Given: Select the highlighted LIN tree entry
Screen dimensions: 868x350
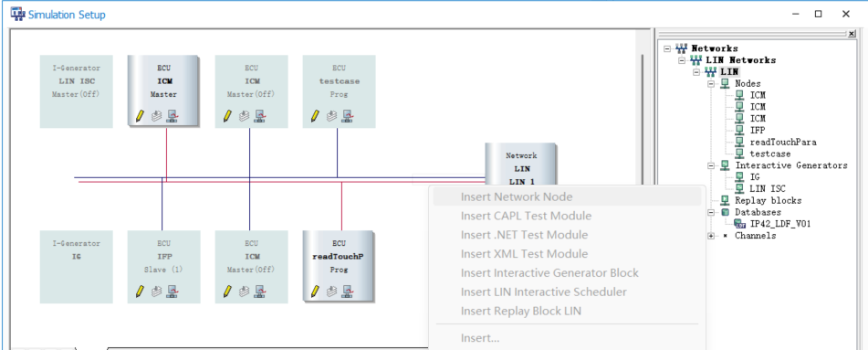Looking at the screenshot, I should click(x=729, y=72).
